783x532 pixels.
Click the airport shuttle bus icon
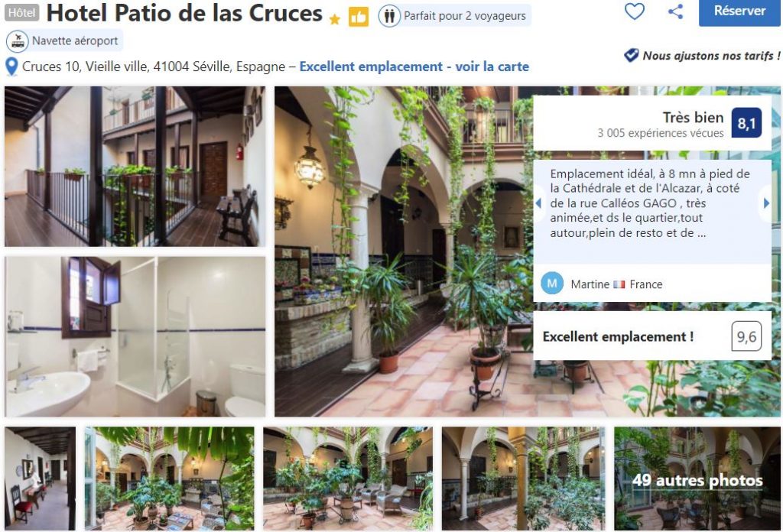click(18, 41)
